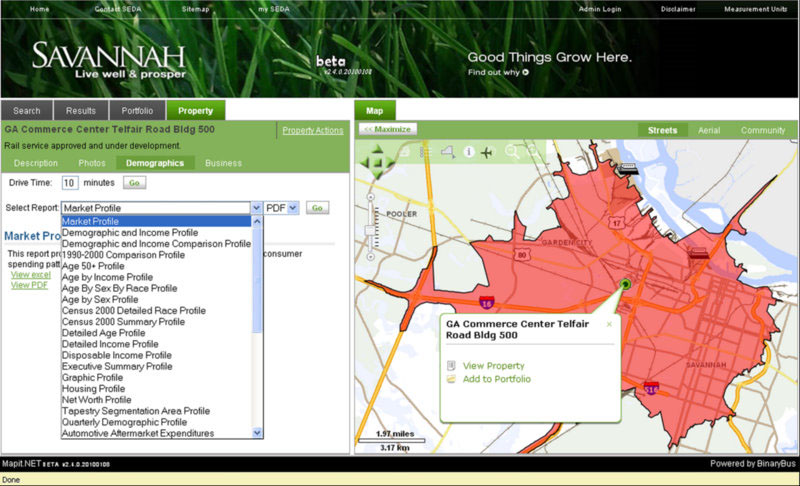
Task: Move the map zoom level slider handle
Action: pyautogui.click(x=371, y=231)
